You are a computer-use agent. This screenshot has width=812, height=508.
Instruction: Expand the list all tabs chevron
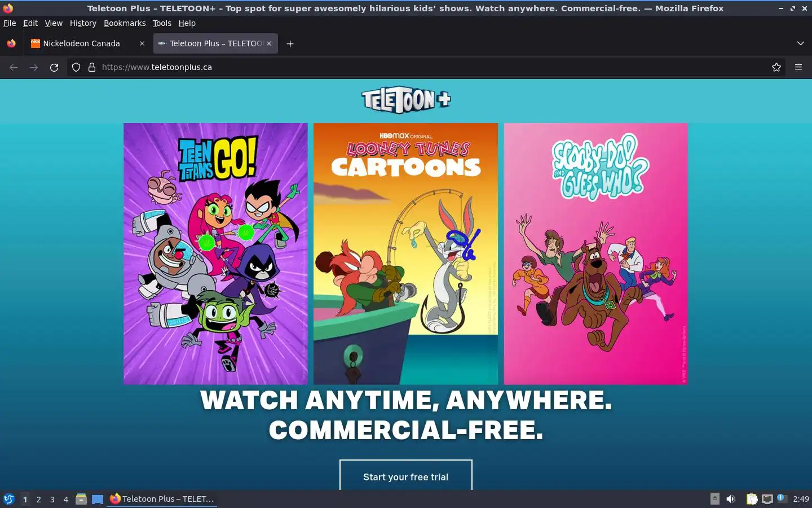tap(800, 43)
